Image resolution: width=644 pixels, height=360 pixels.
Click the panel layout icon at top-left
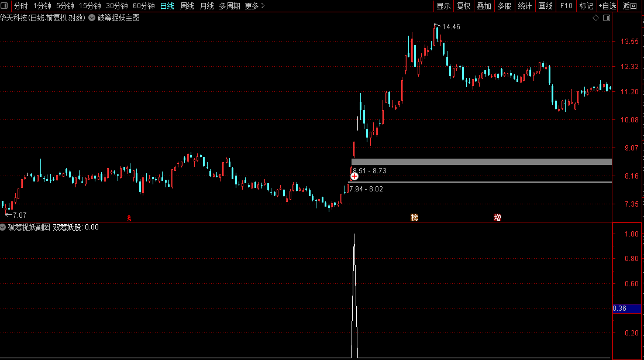click(4, 6)
